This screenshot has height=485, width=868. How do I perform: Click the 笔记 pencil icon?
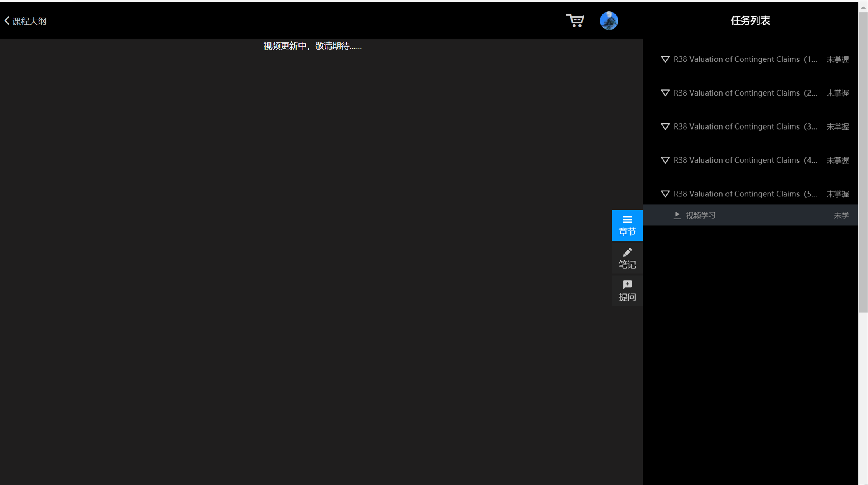tap(627, 253)
